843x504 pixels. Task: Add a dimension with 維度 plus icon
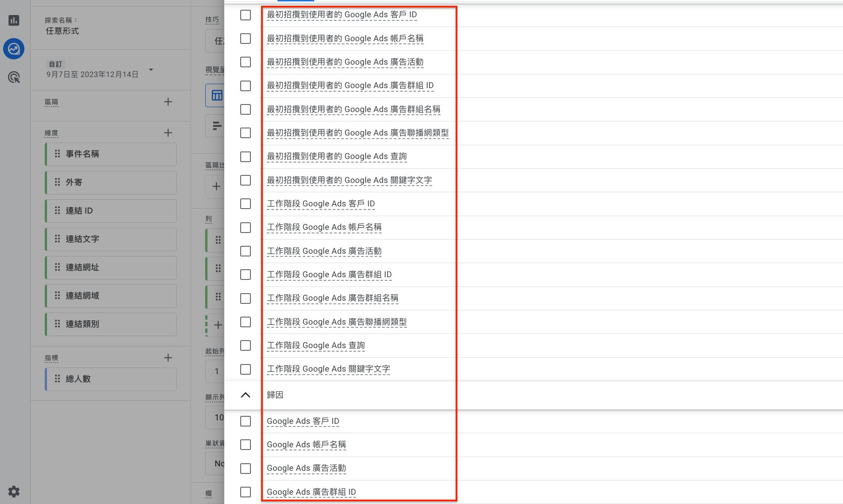[x=168, y=133]
